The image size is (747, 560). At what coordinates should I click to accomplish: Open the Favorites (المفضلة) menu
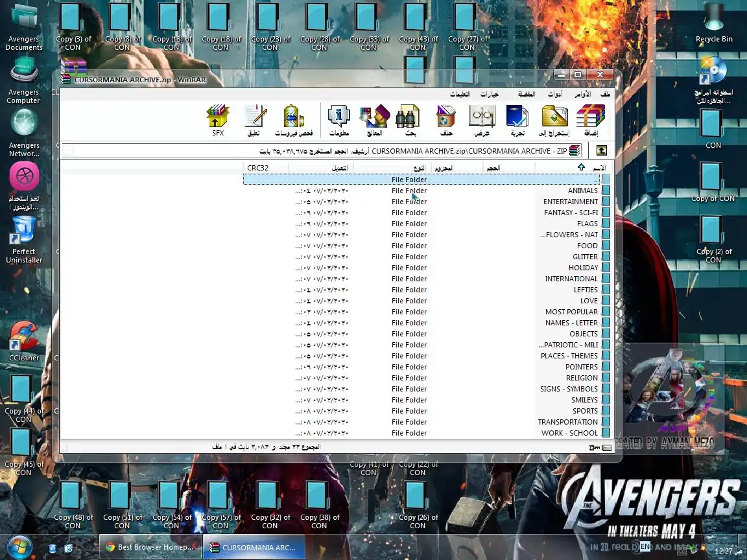527,94
